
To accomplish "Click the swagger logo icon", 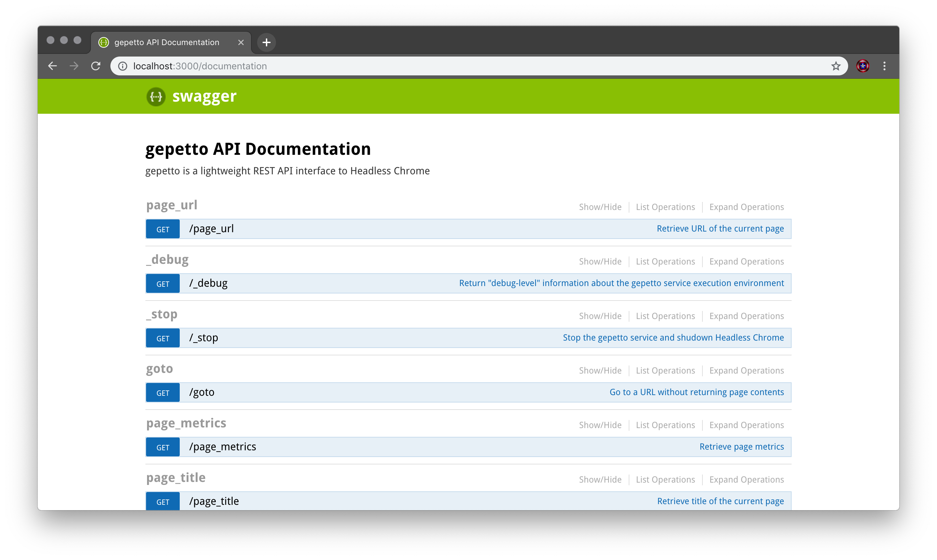I will 156,97.
